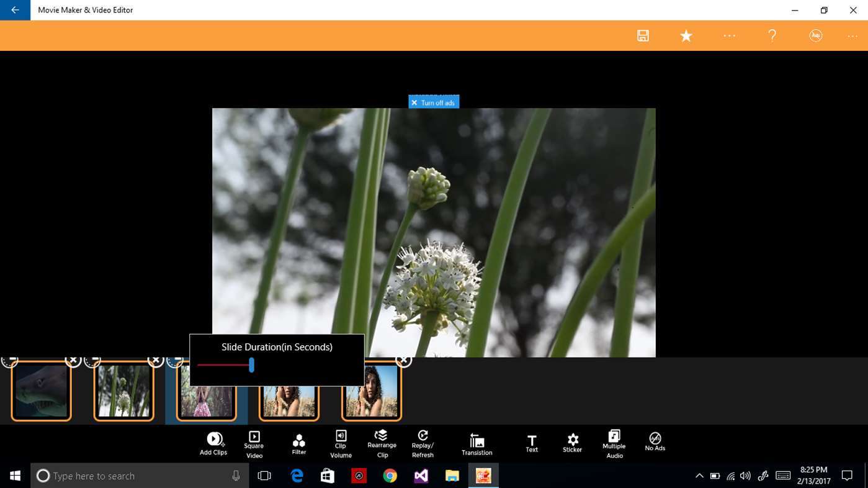The width and height of the screenshot is (868, 488).
Task: Click the star favorite icon in header
Action: [686, 35]
